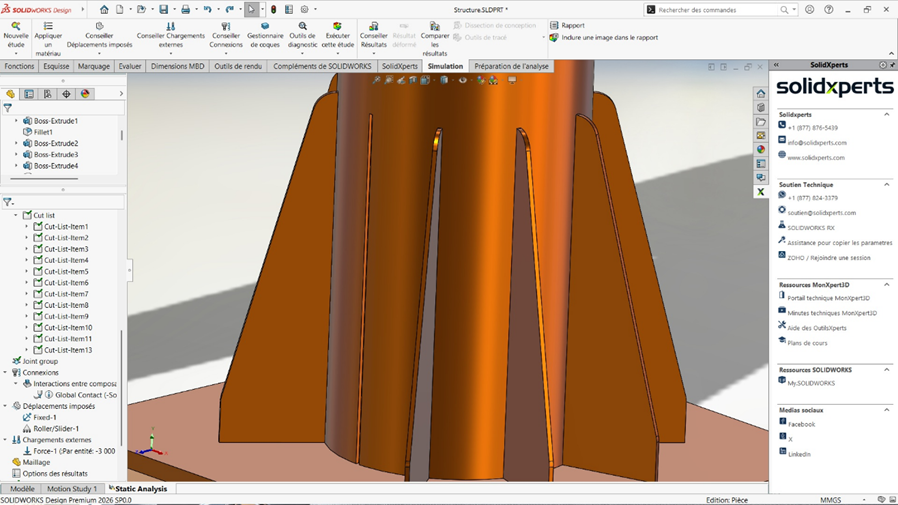The width and height of the screenshot is (898, 505).
Task: Toggle checkbox for Cut-List-Item1
Action: 38,227
